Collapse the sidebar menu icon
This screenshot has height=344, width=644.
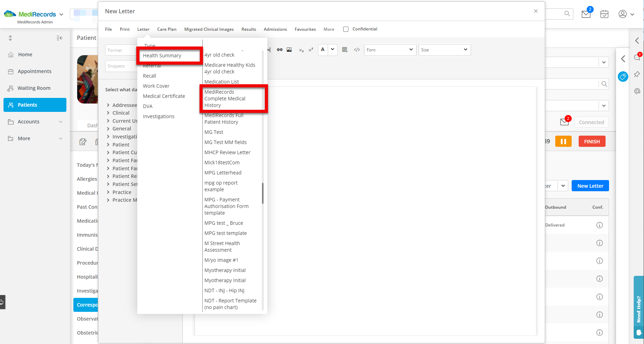(60, 38)
